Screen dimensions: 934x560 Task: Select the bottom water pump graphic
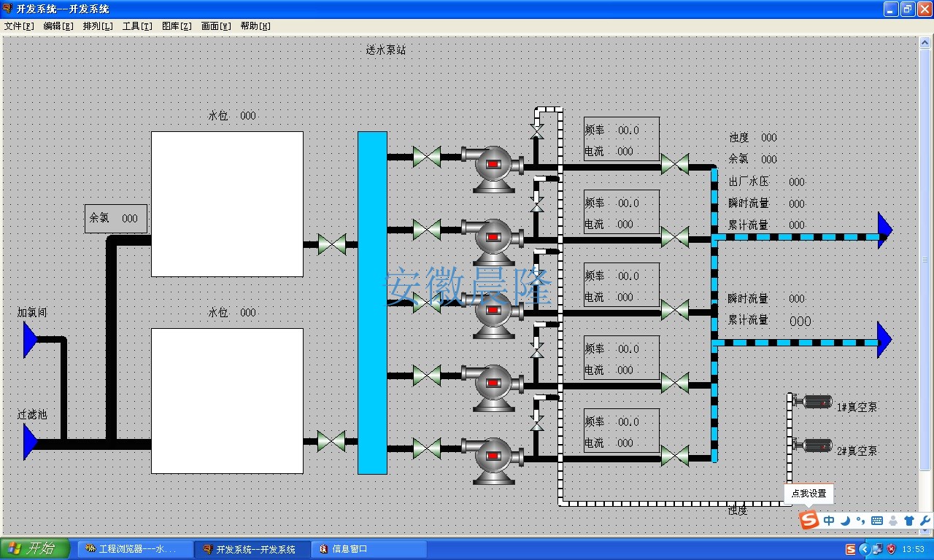(x=493, y=460)
